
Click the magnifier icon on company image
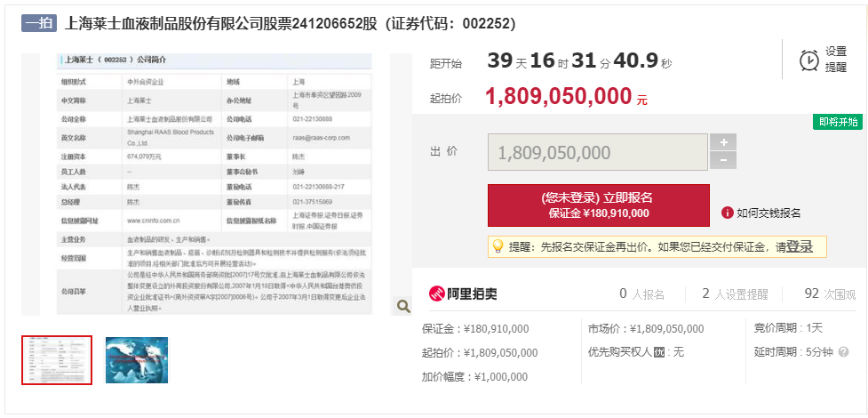[x=403, y=305]
